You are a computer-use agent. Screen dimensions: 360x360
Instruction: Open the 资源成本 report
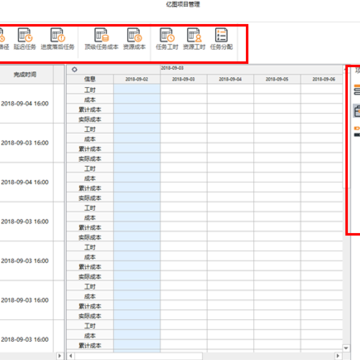(134, 39)
